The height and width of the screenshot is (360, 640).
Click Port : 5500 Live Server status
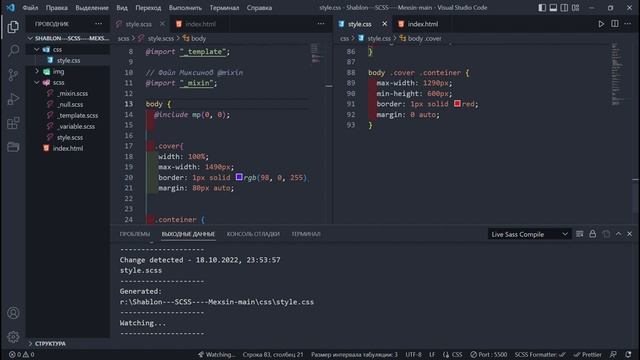tap(489, 355)
